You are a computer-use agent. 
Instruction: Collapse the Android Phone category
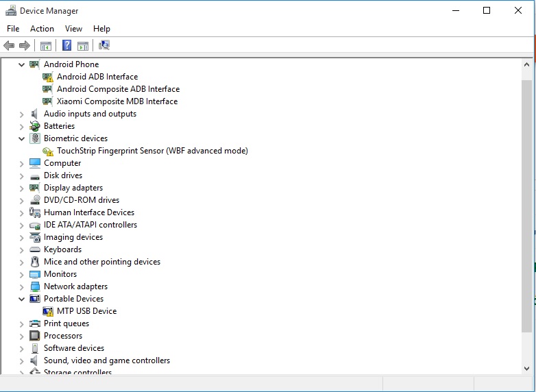click(22, 64)
